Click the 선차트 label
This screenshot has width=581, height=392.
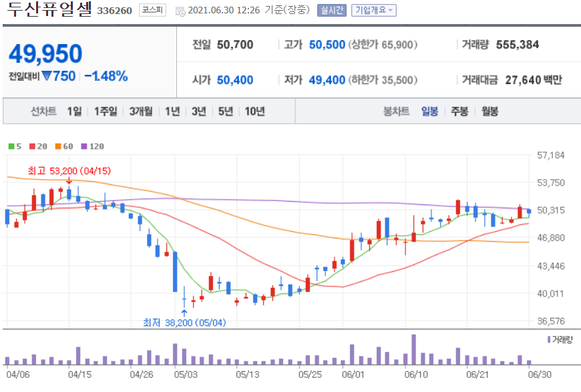coord(43,111)
